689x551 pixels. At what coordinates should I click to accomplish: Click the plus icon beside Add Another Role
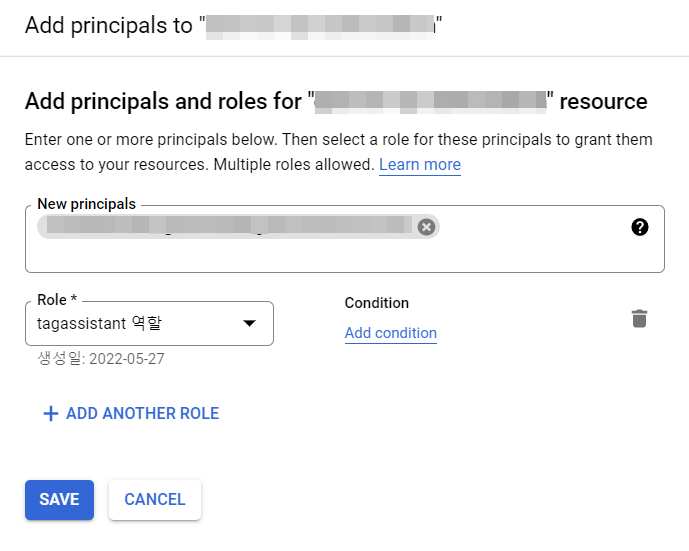pyautogui.click(x=50, y=413)
